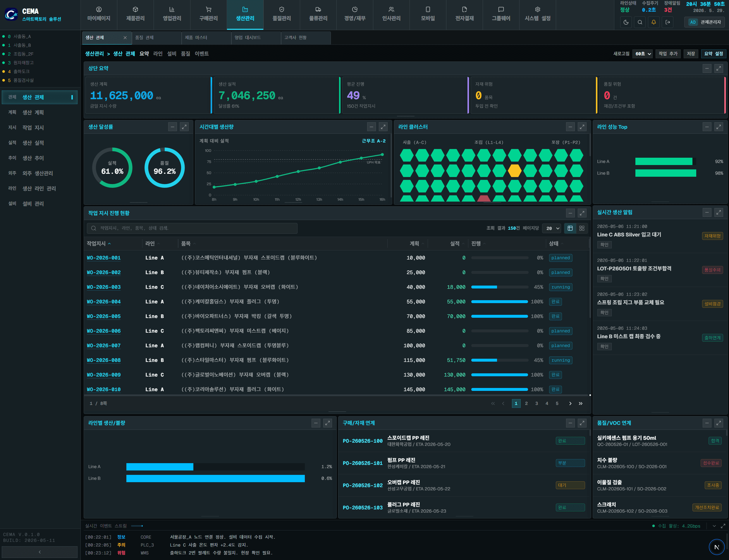This screenshot has height=560, width=729.
Task: Expand the 라인 클러스터 panel fullscreen
Action: (582, 127)
